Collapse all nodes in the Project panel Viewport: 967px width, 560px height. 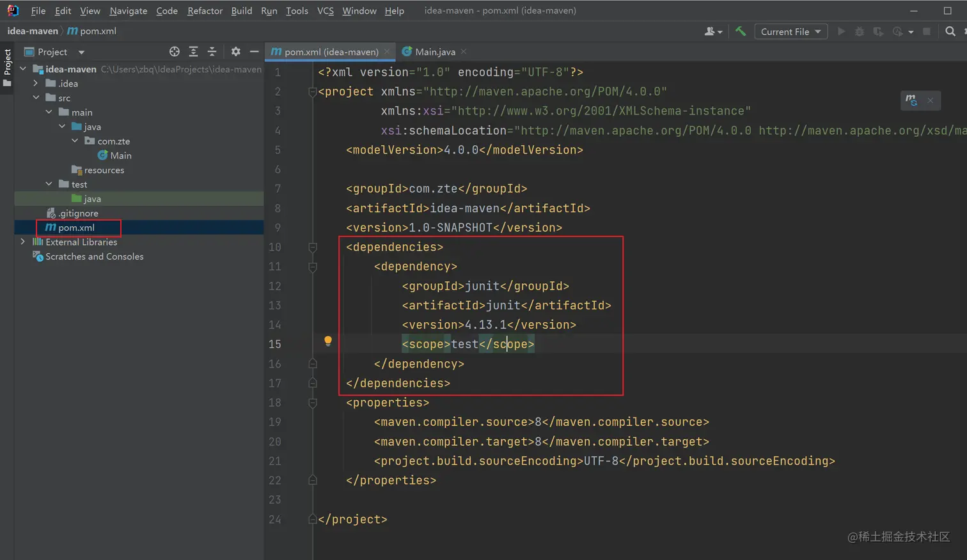click(212, 52)
